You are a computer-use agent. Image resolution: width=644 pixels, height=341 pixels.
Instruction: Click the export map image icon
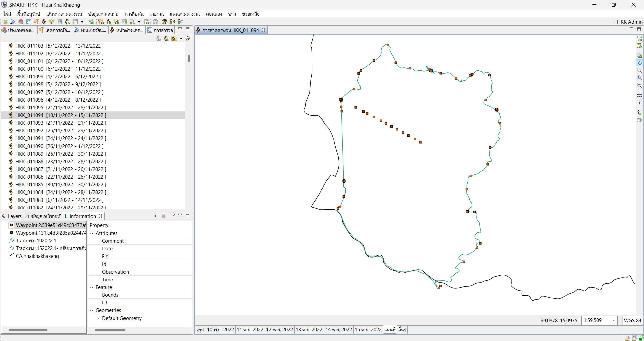pos(639,46)
